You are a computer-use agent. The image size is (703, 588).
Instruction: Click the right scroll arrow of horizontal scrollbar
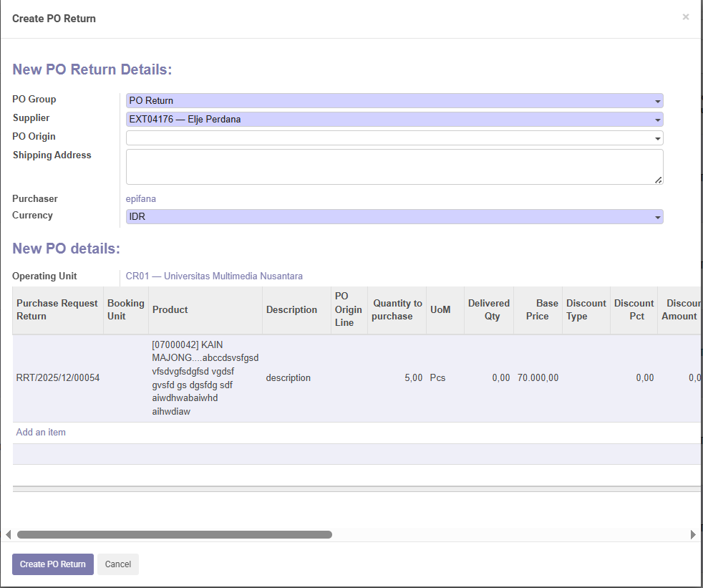point(693,534)
